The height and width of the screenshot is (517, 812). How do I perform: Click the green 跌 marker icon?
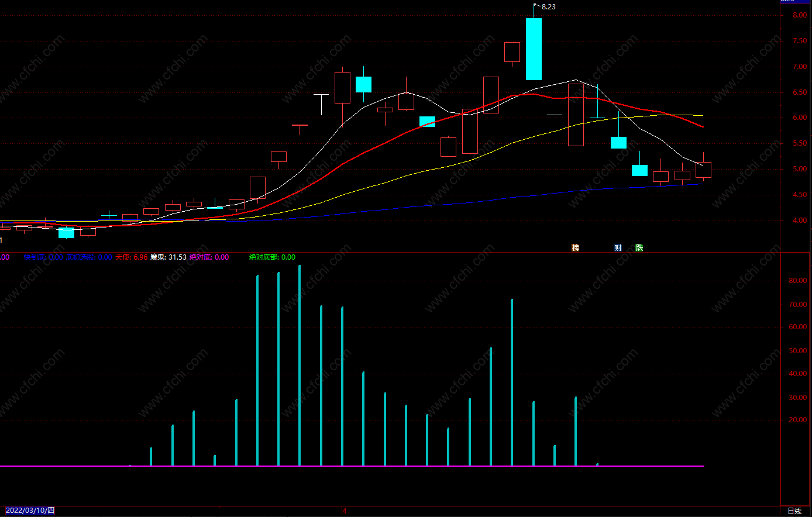pyautogui.click(x=639, y=248)
